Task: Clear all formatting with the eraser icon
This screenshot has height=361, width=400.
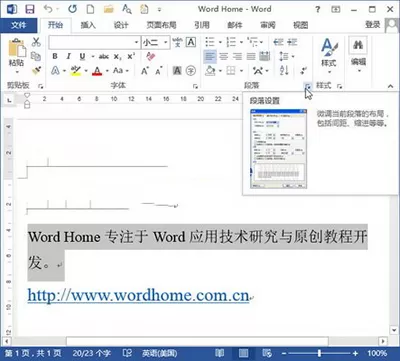Action: [x=150, y=56]
